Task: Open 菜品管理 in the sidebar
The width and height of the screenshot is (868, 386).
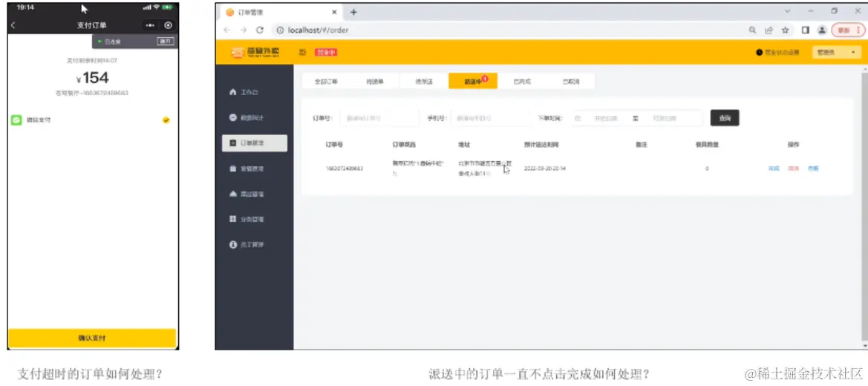Action: pyautogui.click(x=247, y=194)
